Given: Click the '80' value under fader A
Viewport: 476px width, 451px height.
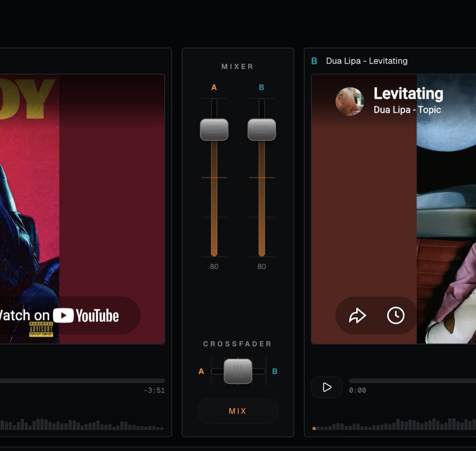Looking at the screenshot, I should coord(214,266).
